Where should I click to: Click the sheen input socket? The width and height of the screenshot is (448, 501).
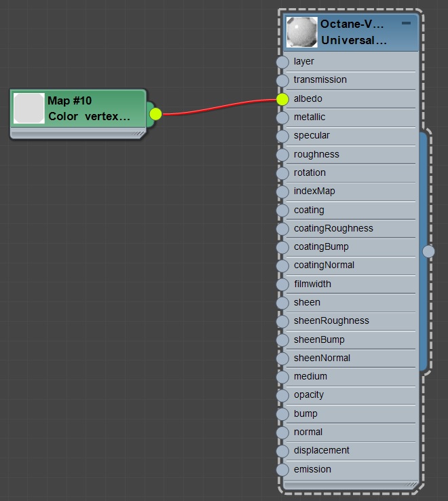(x=282, y=303)
